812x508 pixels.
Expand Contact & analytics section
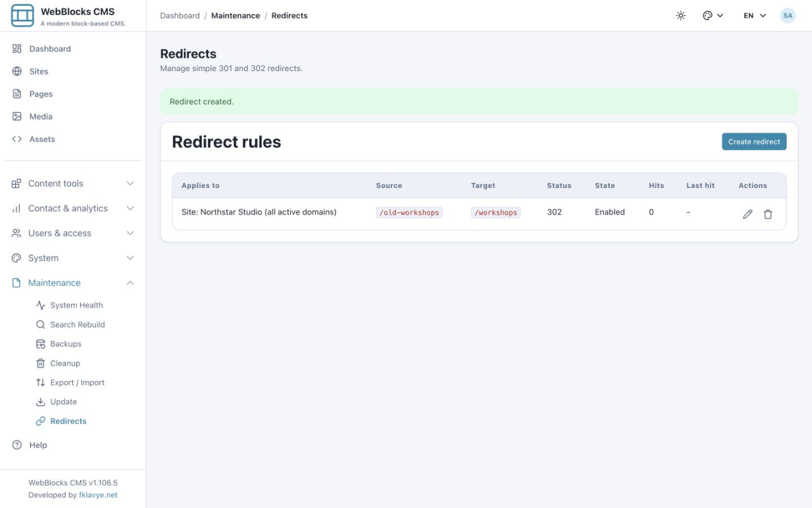pyautogui.click(x=73, y=208)
